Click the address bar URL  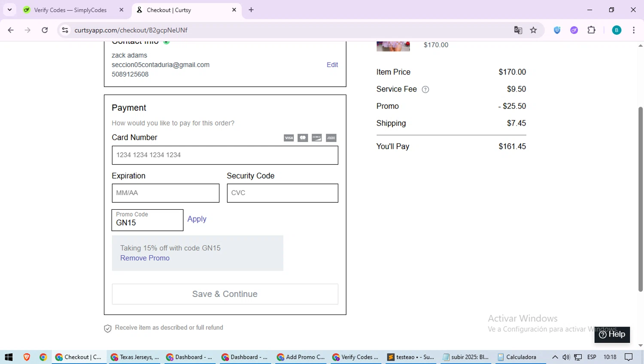[131, 30]
